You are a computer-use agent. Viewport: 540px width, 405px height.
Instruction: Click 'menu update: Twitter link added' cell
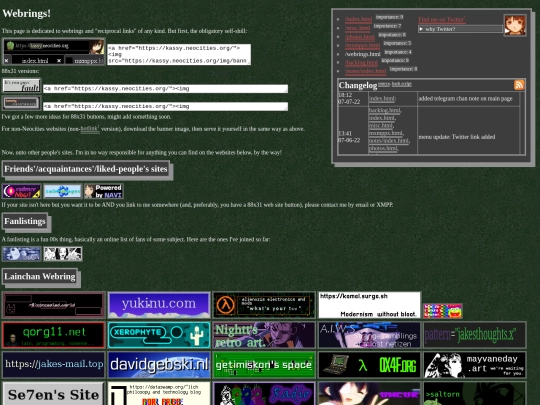[x=457, y=137]
